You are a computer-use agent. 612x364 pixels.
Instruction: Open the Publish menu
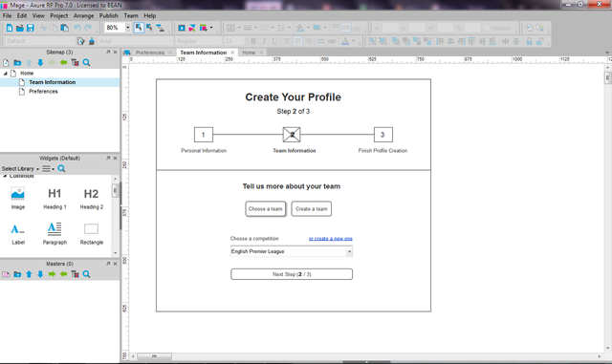108,15
